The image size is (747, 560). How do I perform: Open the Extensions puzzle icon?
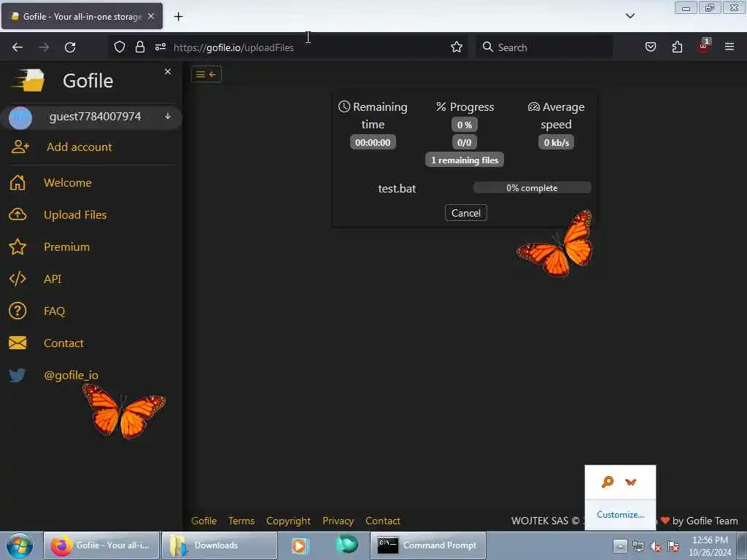click(x=677, y=47)
